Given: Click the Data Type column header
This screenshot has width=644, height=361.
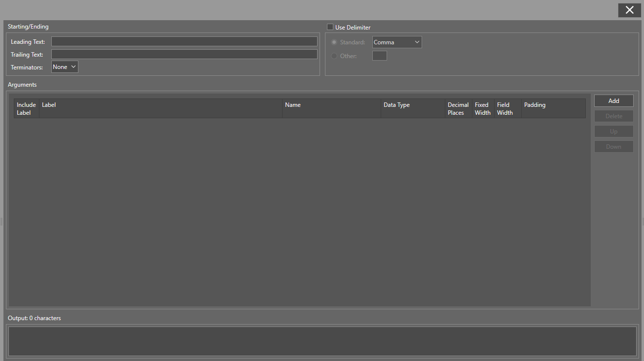Looking at the screenshot, I should [413, 108].
